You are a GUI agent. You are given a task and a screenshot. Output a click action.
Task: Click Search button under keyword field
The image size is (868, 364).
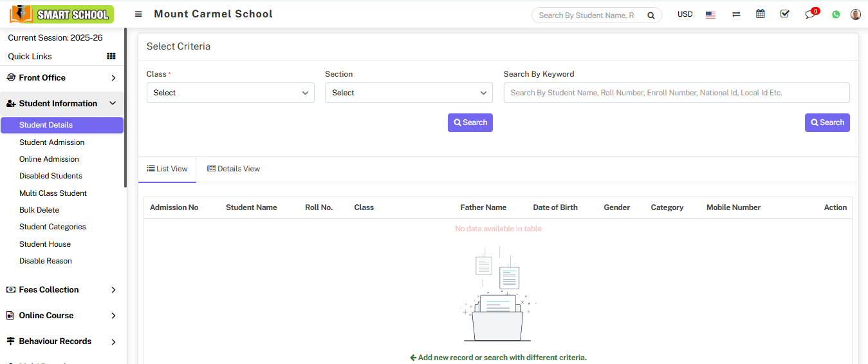coord(827,122)
